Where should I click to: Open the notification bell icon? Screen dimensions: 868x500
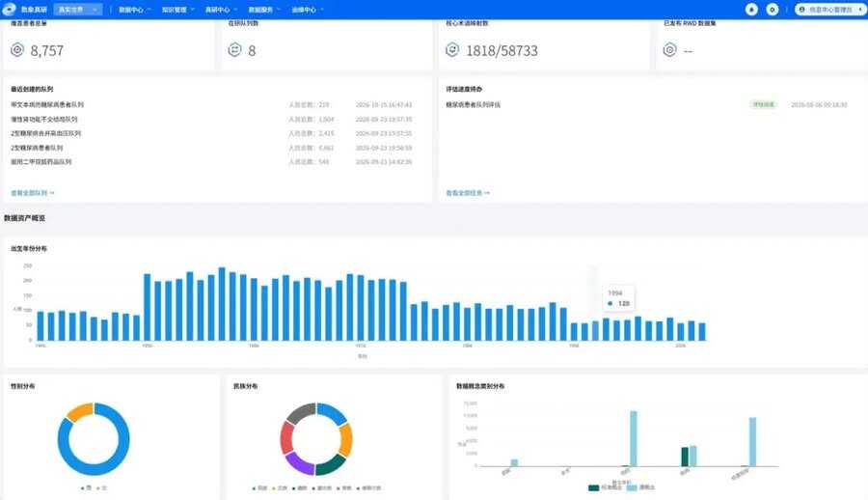tap(751, 10)
